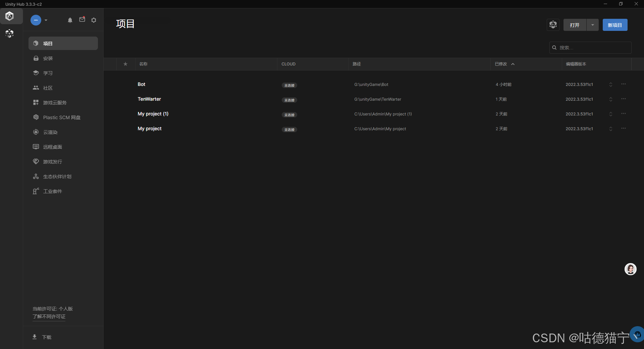Click 未连接 badge in C:\Users\Admin\My project row
This screenshot has width=644, height=349.
point(289,130)
